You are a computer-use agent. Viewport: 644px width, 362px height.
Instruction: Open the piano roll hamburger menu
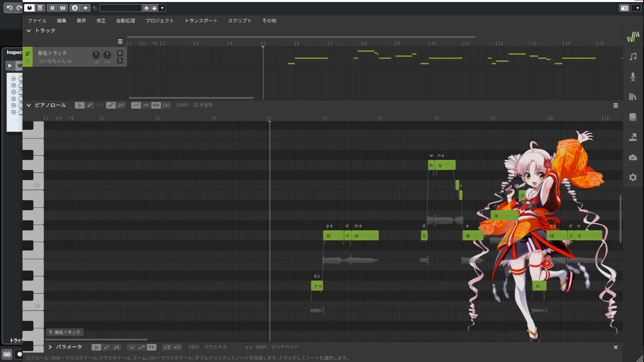(615, 106)
